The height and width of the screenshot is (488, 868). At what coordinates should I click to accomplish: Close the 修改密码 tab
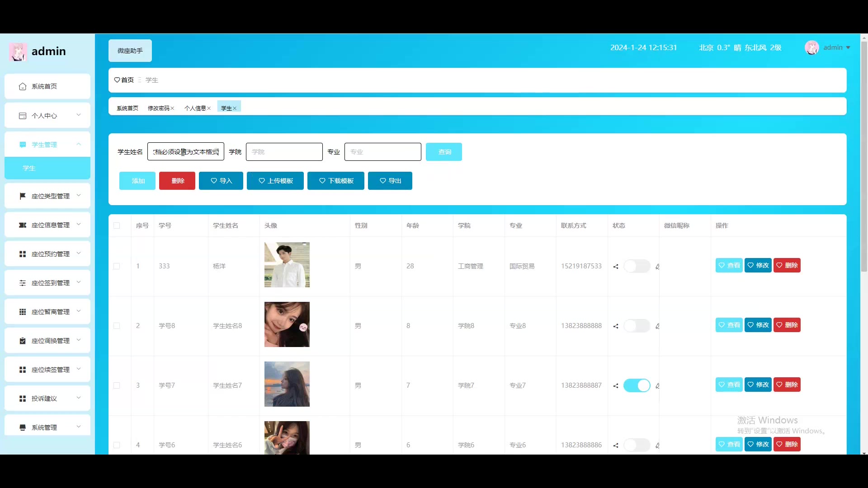[x=173, y=108]
